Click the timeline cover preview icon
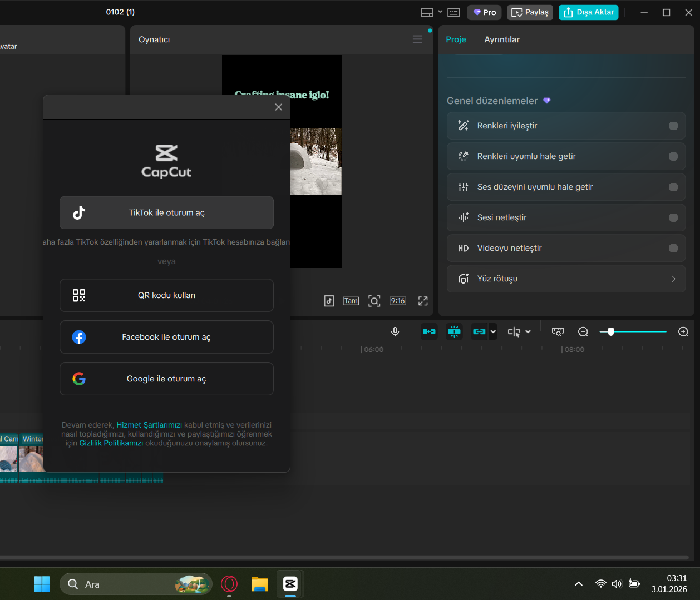The height and width of the screenshot is (600, 700). [x=558, y=331]
